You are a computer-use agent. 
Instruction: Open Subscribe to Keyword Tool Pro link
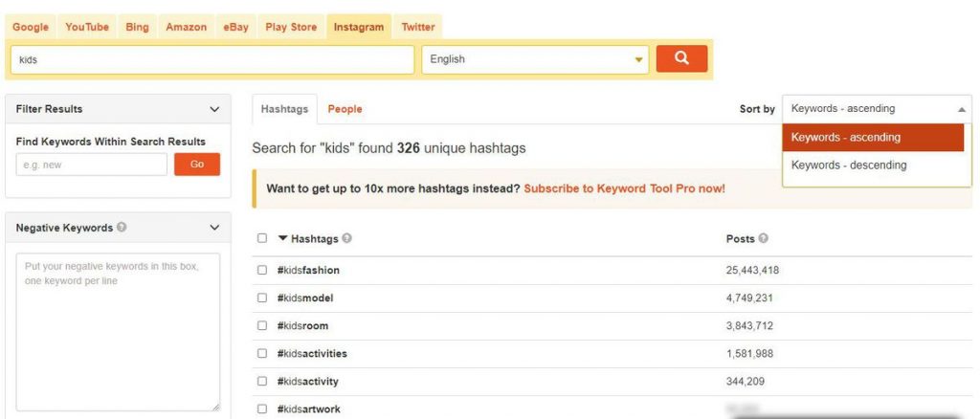(x=624, y=187)
